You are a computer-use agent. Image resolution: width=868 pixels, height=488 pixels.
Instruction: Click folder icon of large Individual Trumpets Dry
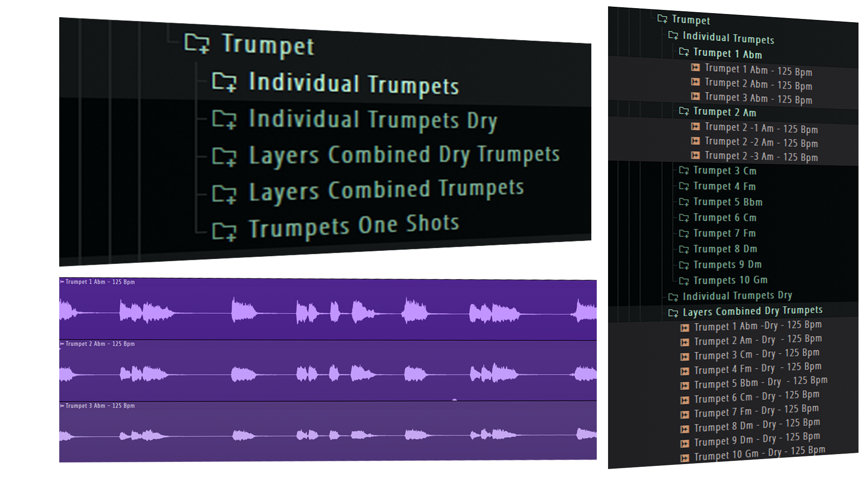[x=224, y=119]
